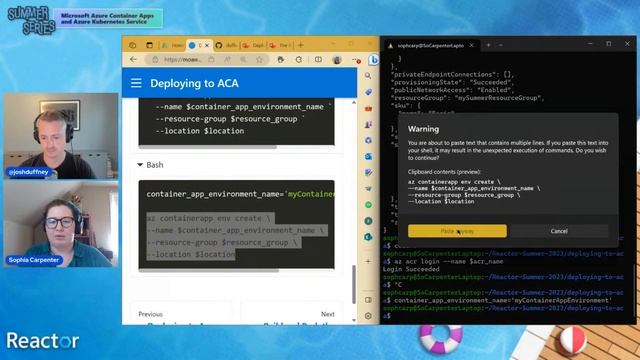Collapse the Bash section
The height and width of the screenshot is (360, 640).
click(x=150, y=165)
